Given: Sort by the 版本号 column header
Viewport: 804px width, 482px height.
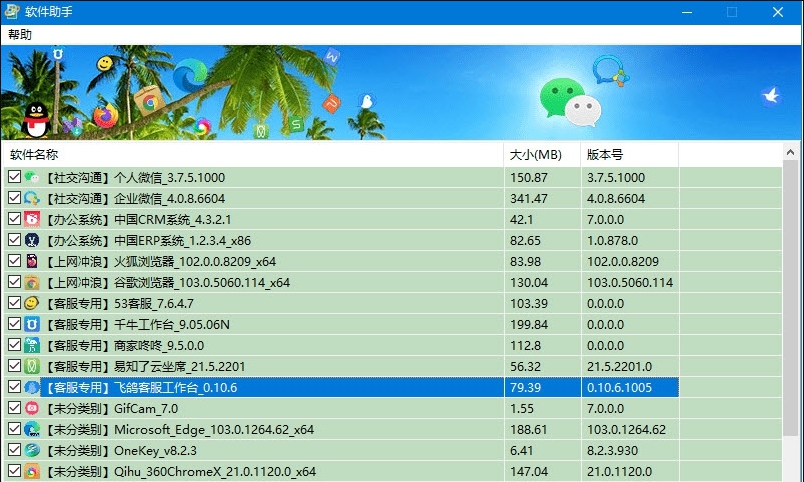Looking at the screenshot, I should click(630, 154).
